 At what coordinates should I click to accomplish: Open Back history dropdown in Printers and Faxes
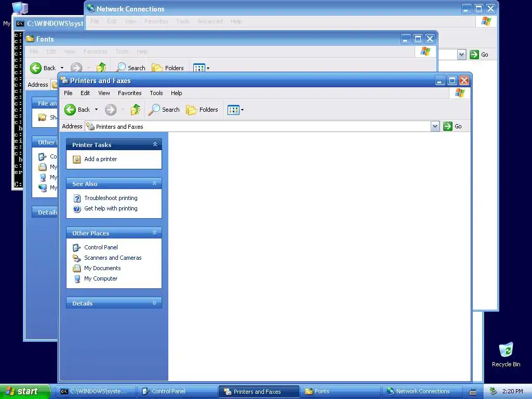point(96,110)
